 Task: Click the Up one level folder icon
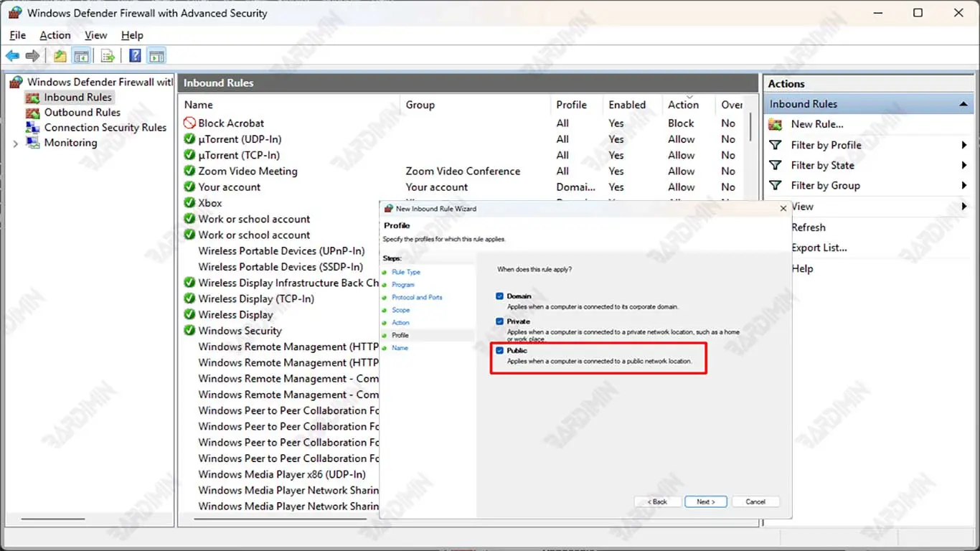(60, 56)
